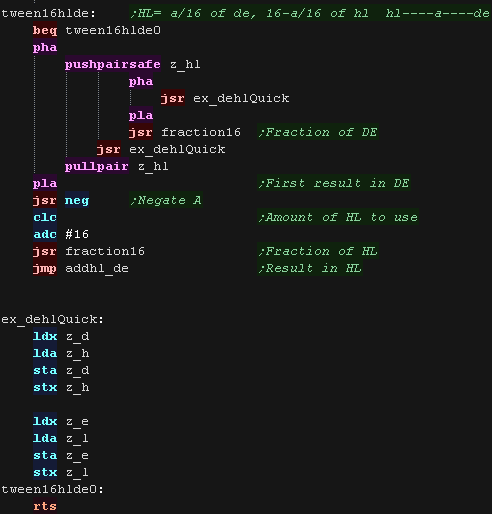Click the first ldx z_d instruction
Viewport: 492px width, 514px height.
click(61, 336)
